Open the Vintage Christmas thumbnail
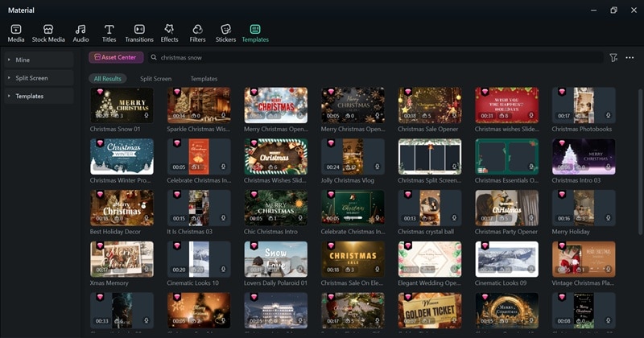 [584, 259]
